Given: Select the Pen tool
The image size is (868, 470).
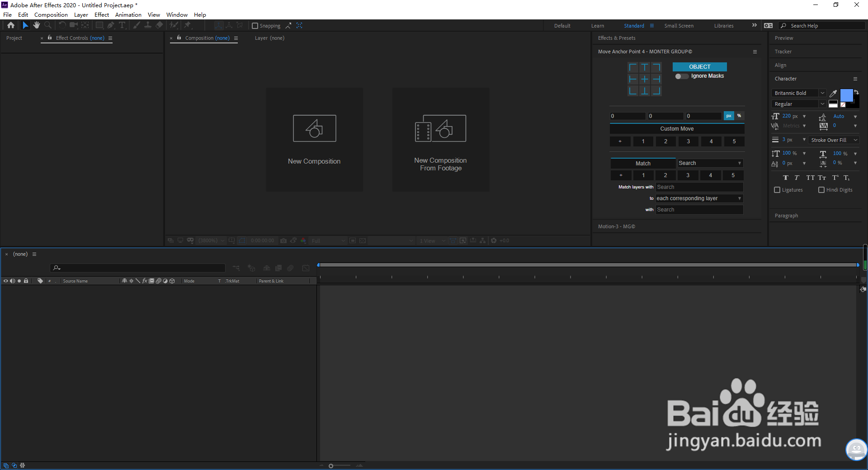Looking at the screenshot, I should (111, 25).
